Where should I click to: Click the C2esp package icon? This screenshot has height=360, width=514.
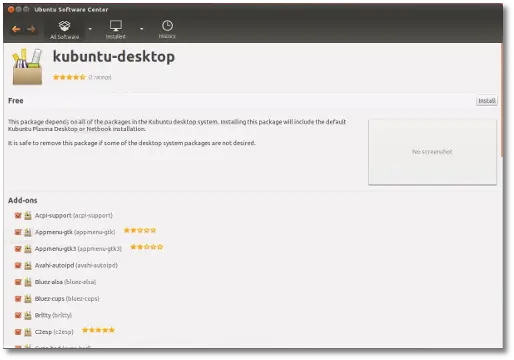pos(28,332)
